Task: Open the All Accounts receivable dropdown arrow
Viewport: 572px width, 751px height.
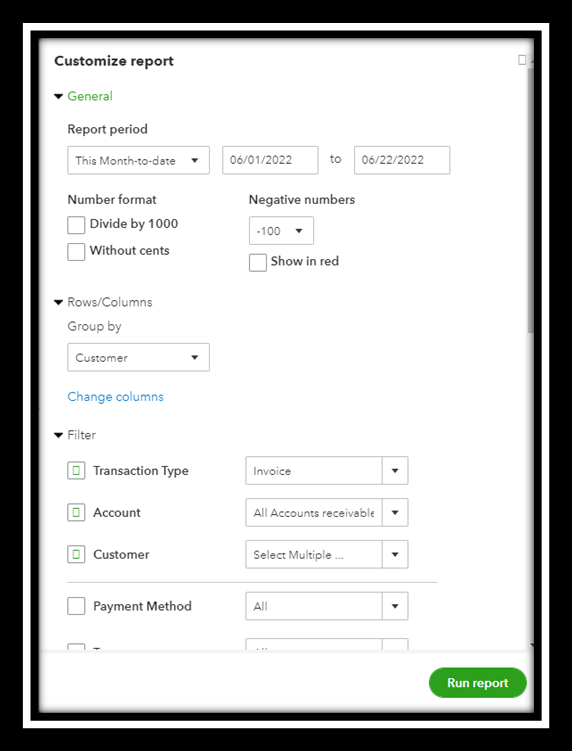Action: tap(395, 512)
